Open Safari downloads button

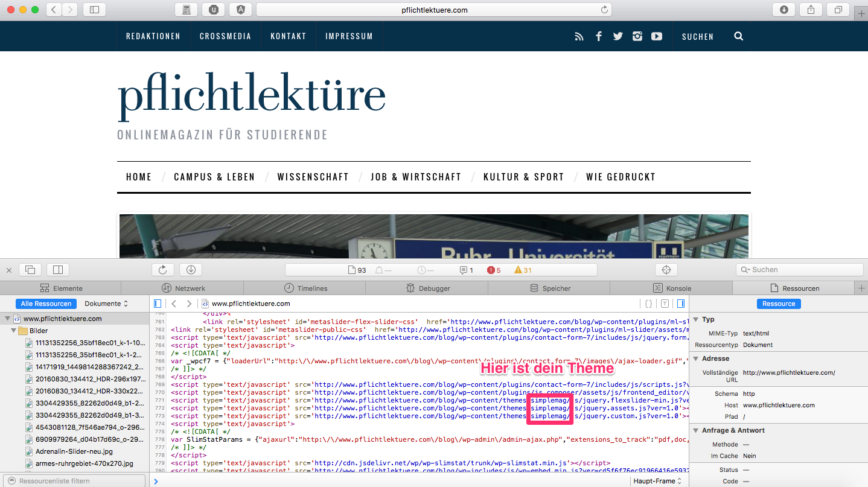(x=783, y=10)
